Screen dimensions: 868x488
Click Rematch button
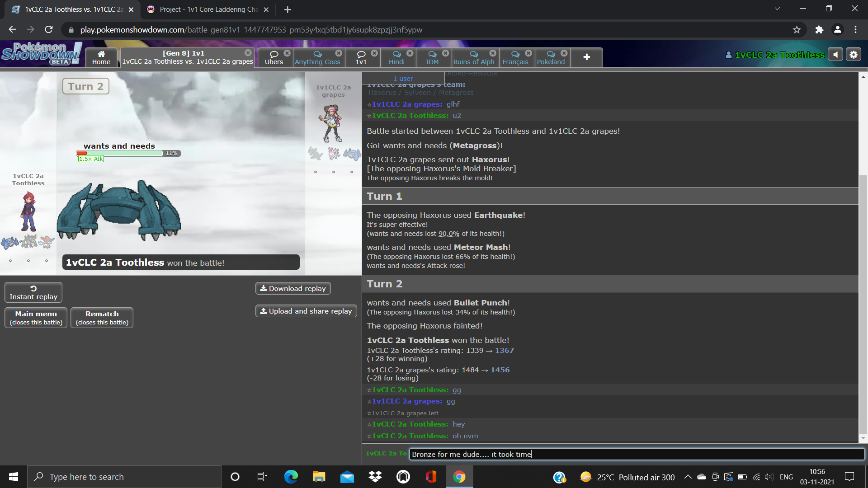pyautogui.click(x=102, y=317)
